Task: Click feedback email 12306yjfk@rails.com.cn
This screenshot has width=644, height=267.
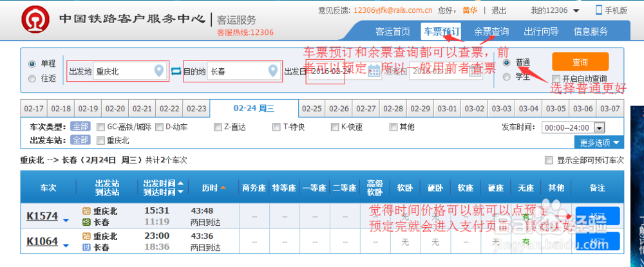Action: (393, 11)
